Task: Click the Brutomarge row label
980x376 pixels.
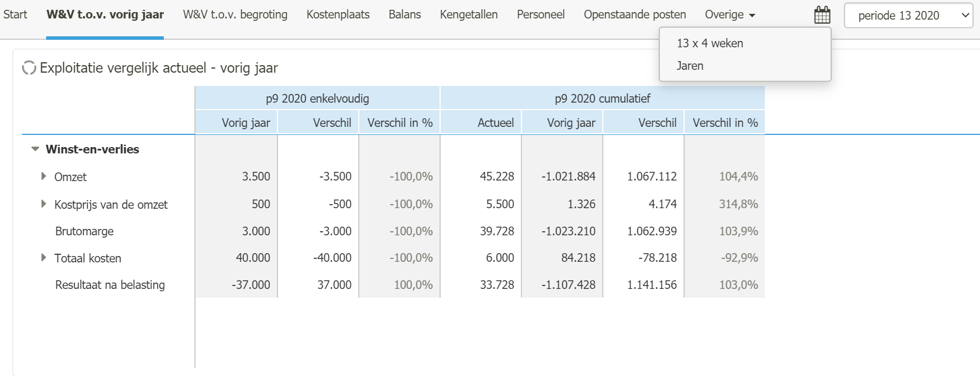Action: coord(84,231)
